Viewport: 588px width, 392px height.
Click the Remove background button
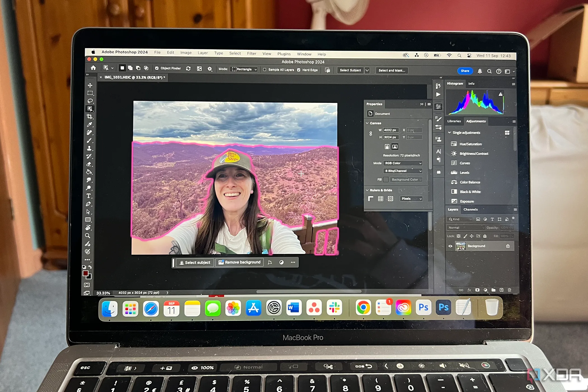[240, 262]
